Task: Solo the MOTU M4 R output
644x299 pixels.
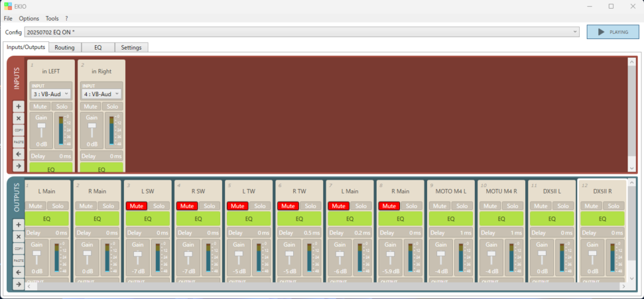Action: point(513,206)
